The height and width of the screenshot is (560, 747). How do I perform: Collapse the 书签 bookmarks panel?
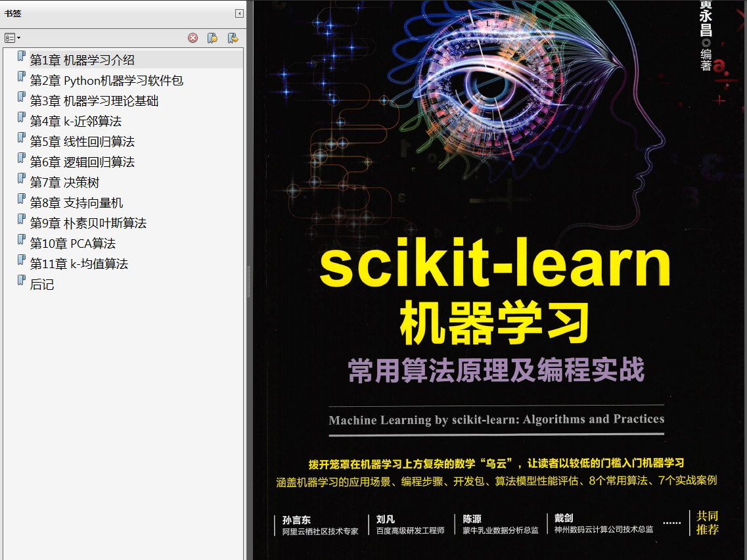pos(240,13)
